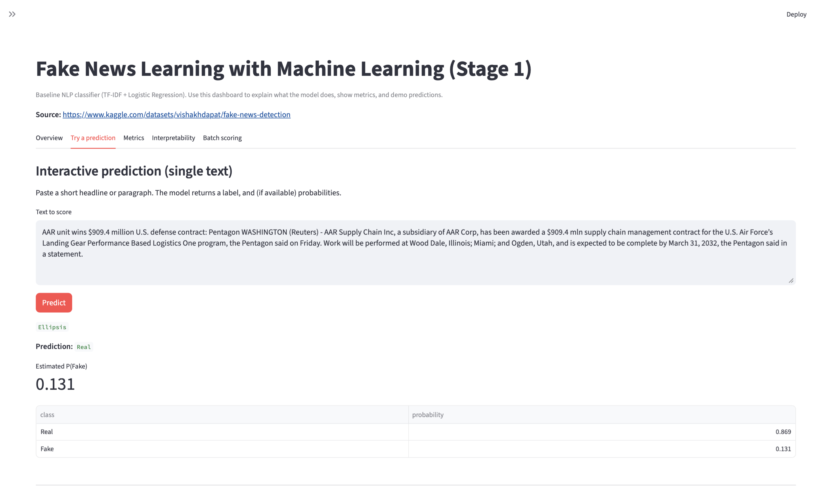This screenshot has width=815, height=504.
Task: Select the Fake class table cell
Action: [x=47, y=449]
